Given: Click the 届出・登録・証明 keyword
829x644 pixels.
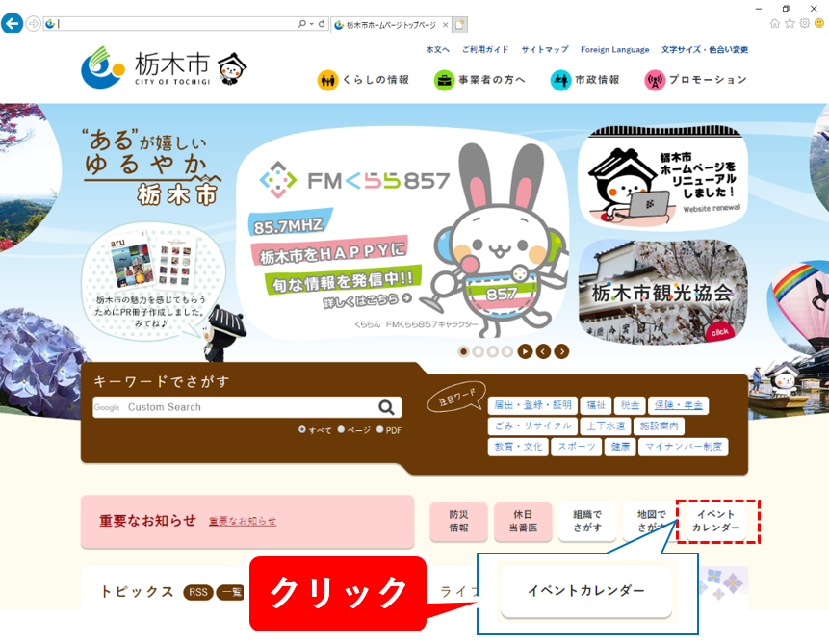Looking at the screenshot, I should [532, 405].
